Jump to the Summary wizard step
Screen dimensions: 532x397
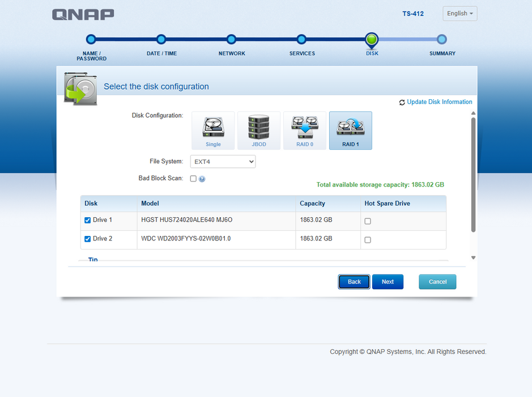[442, 39]
